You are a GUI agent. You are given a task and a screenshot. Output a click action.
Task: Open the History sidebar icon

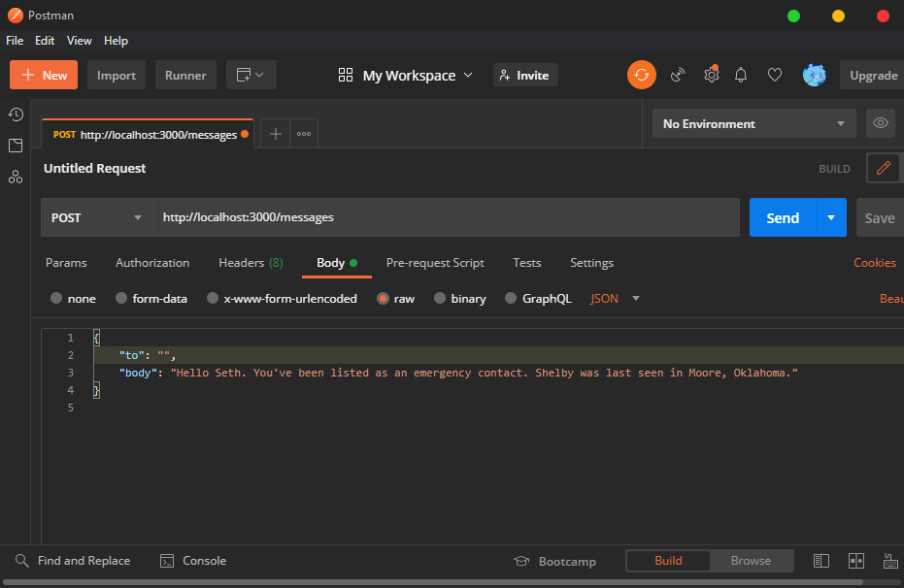[x=16, y=114]
